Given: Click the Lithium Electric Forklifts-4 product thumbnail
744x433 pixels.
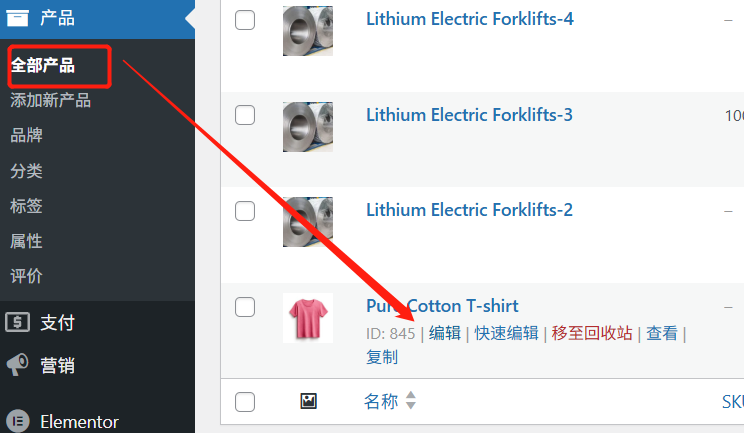Looking at the screenshot, I should tap(308, 31).
